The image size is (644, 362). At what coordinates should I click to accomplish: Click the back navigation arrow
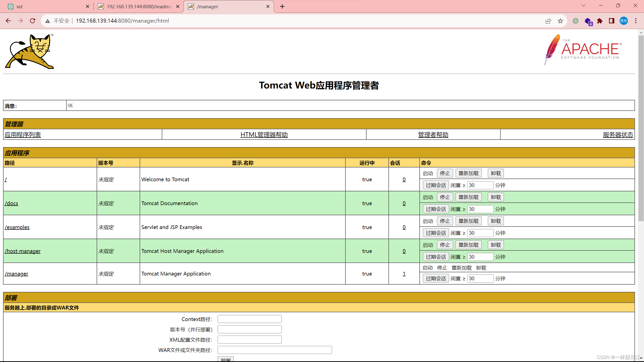8,21
